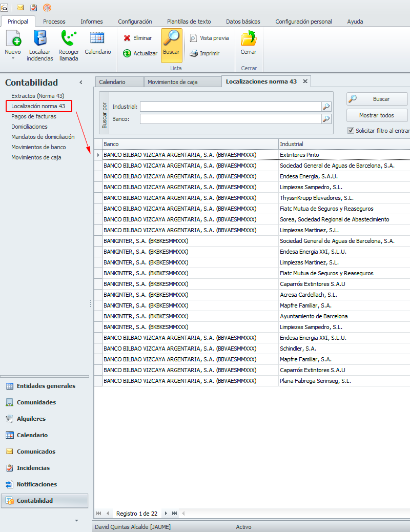
Task: Open Vista previa
Action: click(209, 38)
